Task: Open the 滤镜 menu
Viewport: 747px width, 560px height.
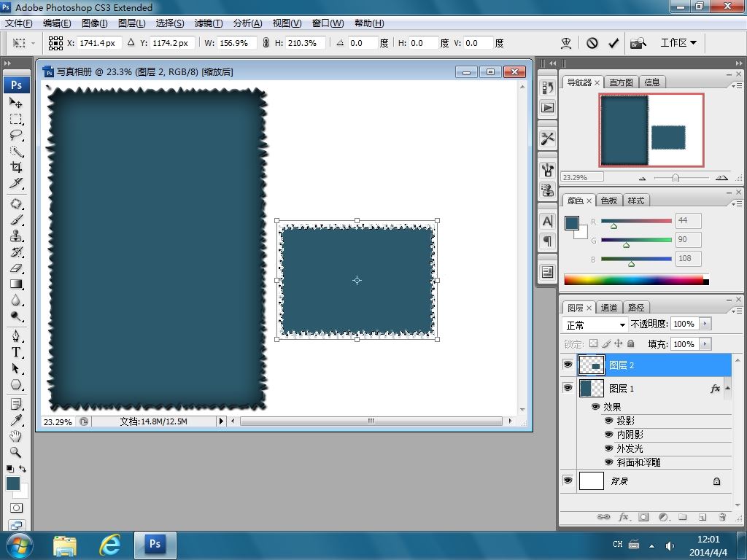Action: tap(208, 23)
